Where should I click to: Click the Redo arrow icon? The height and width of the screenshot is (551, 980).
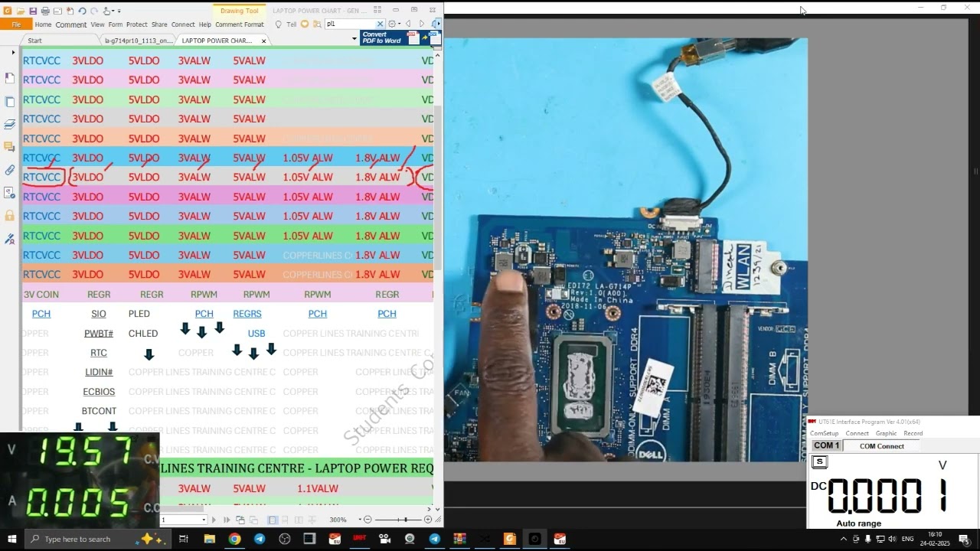94,11
